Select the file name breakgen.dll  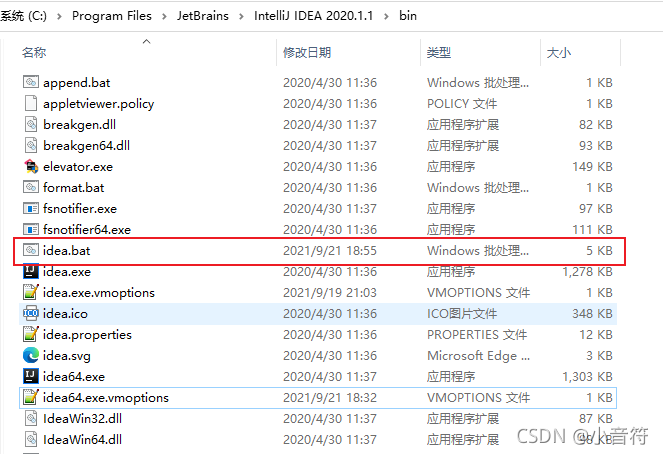(x=79, y=124)
